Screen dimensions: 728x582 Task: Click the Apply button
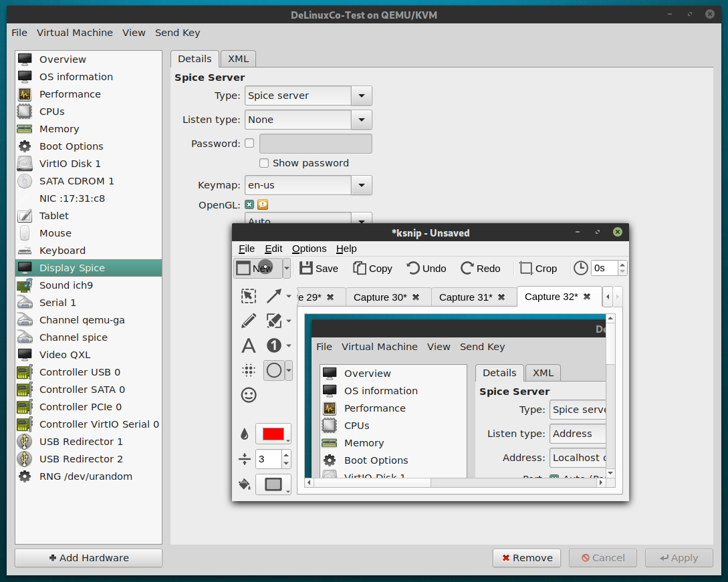pyautogui.click(x=679, y=558)
